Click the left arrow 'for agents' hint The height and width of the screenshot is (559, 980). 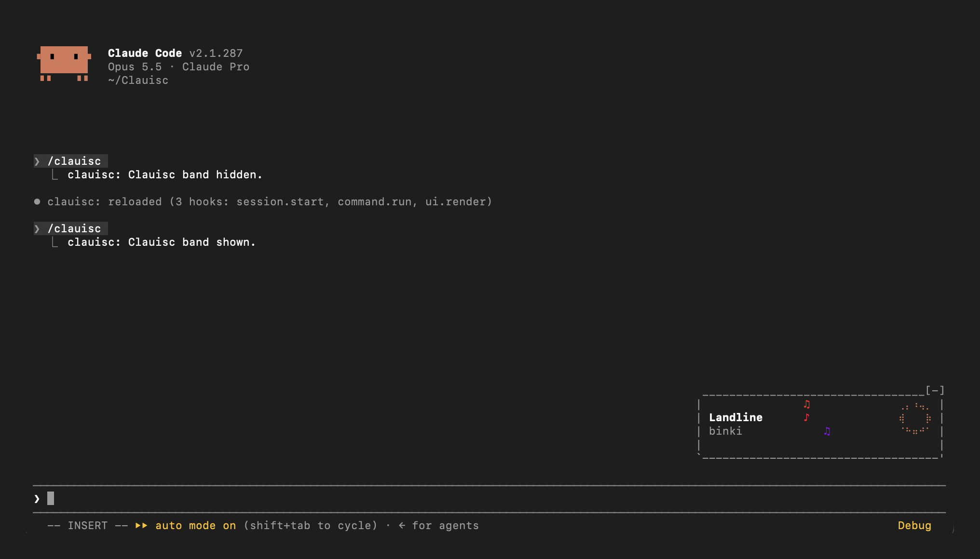[x=438, y=526]
